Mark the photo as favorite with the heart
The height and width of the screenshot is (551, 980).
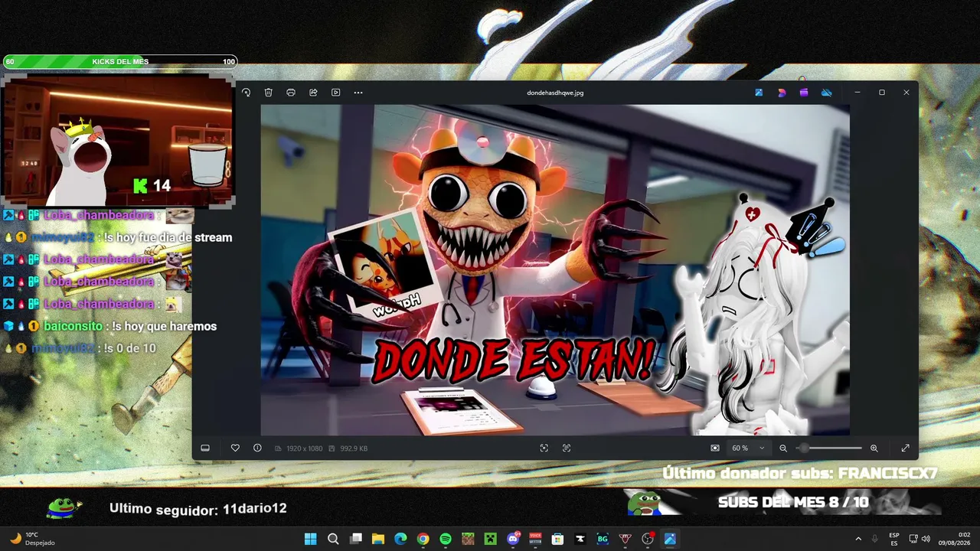(235, 448)
